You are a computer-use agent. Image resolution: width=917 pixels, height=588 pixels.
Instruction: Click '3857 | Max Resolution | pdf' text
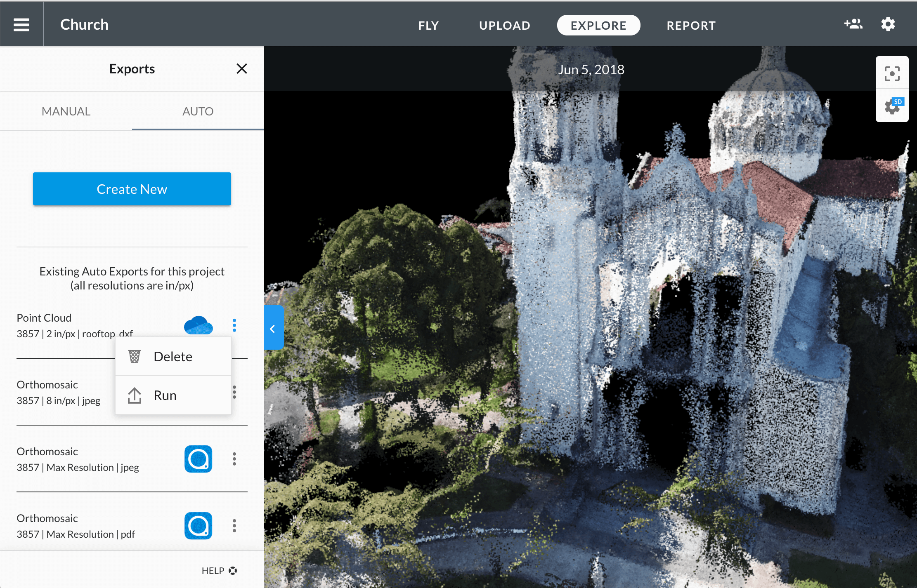76,534
